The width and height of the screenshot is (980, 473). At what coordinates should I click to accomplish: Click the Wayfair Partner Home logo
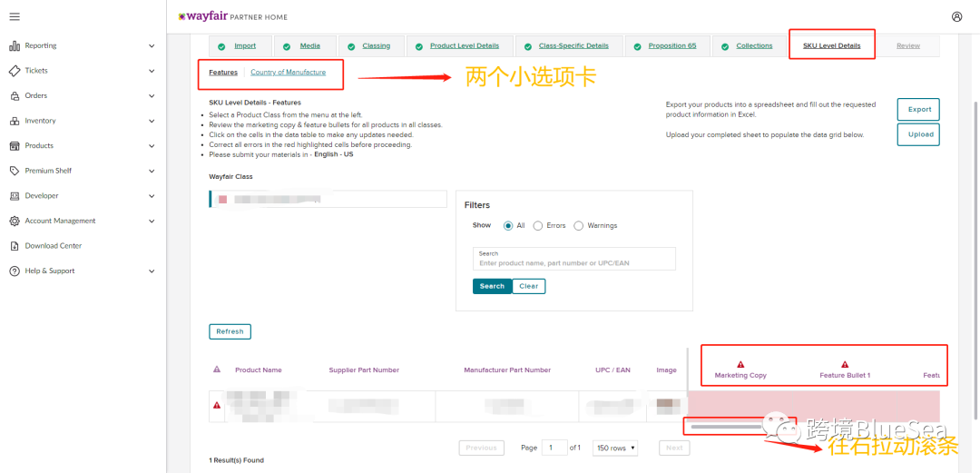tap(232, 16)
